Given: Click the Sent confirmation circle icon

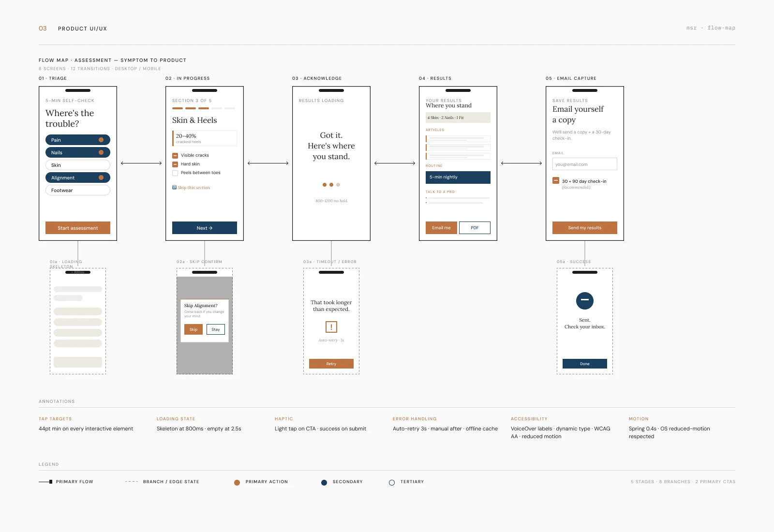Looking at the screenshot, I should (x=585, y=301).
